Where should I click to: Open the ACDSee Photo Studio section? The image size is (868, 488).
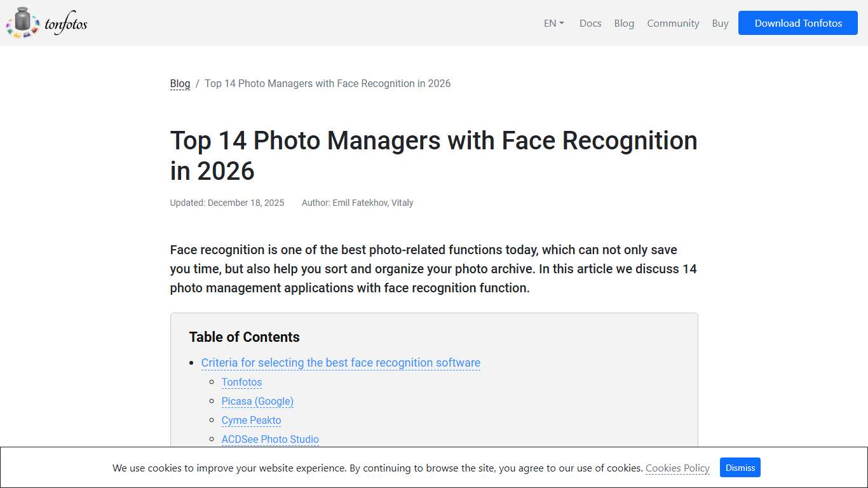point(270,439)
